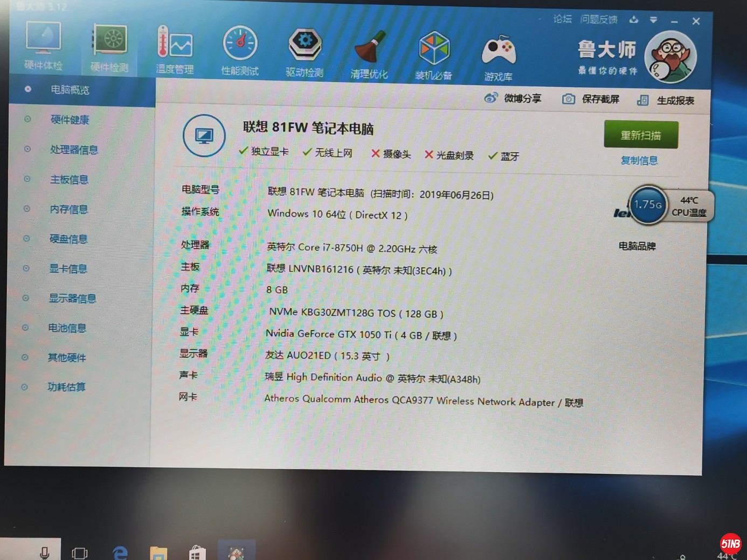Click 保存截屏 to save a screenshot
Screen dimensions: 747x560
pyautogui.click(x=591, y=99)
